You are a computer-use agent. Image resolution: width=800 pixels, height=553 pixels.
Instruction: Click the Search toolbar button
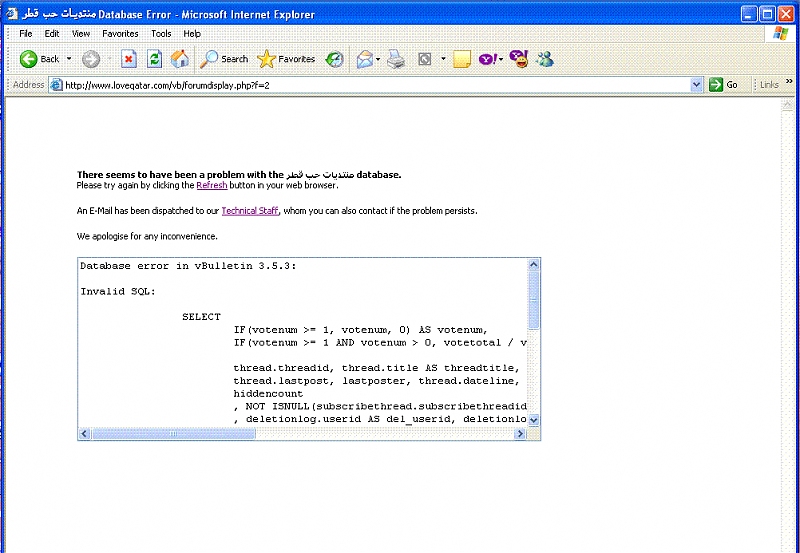tap(225, 59)
